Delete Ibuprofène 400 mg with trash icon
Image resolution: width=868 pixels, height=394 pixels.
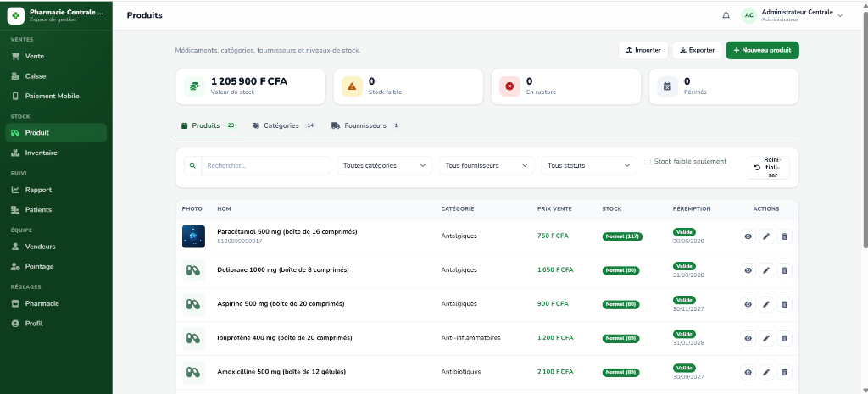click(x=784, y=338)
